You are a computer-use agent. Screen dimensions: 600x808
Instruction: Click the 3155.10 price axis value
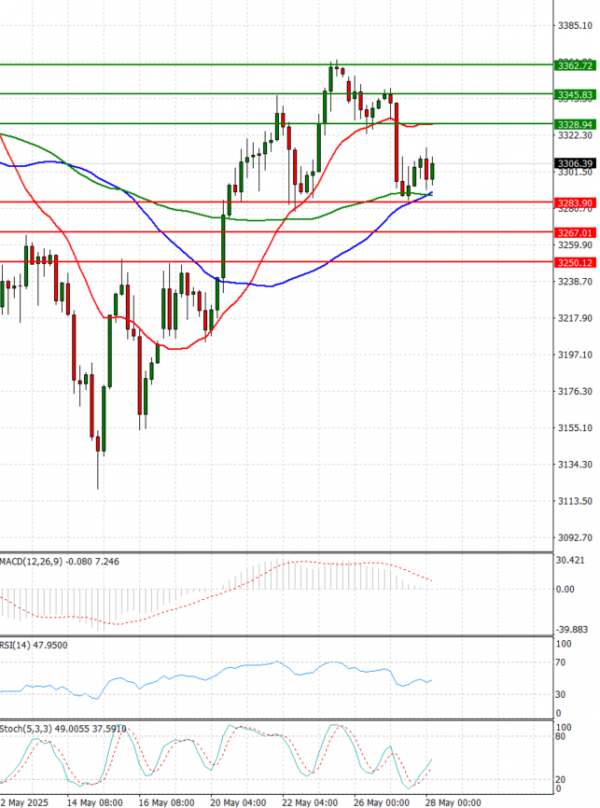coord(575,428)
